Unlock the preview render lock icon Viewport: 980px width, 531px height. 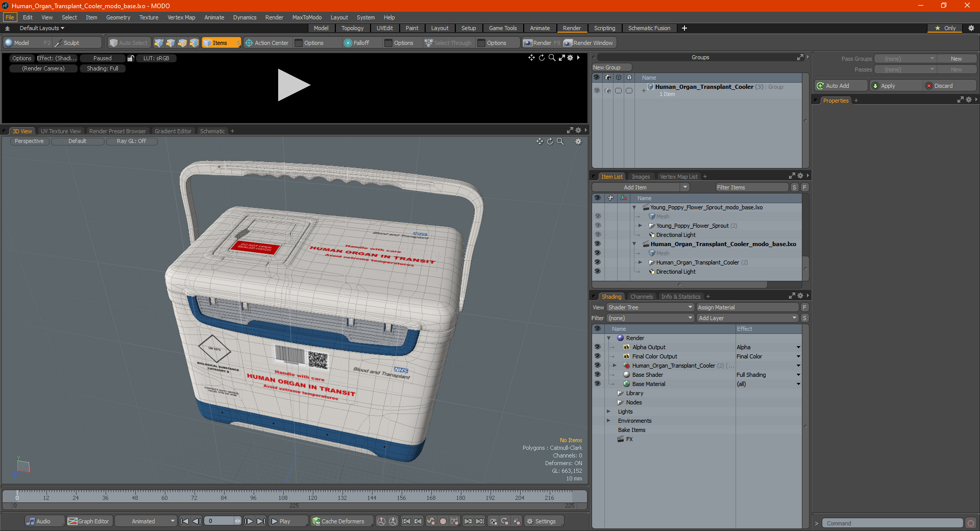coord(131,58)
